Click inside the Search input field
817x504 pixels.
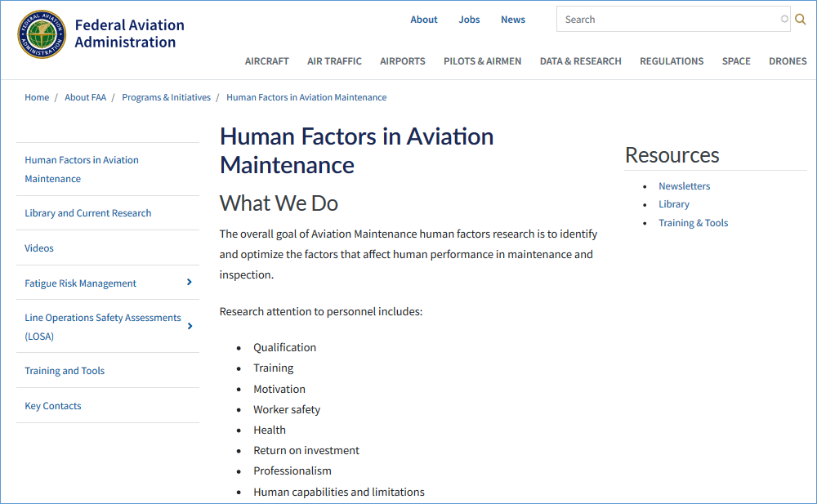(670, 18)
